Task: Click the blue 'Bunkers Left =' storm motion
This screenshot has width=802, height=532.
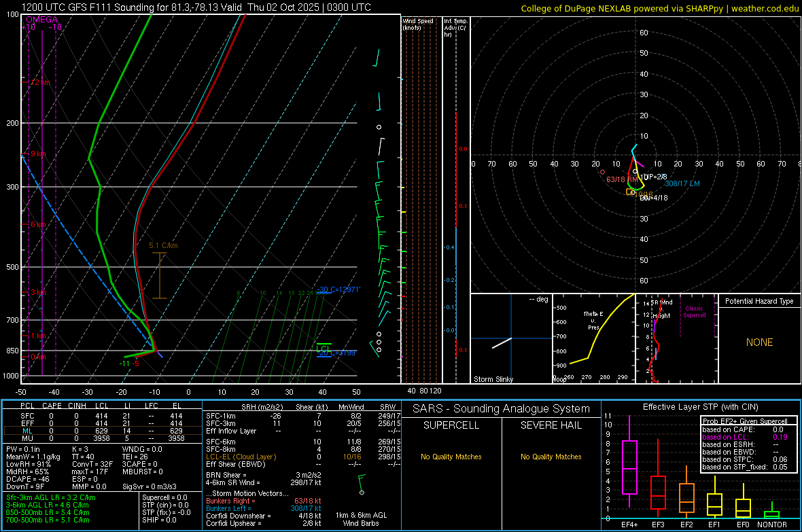Action: pyautogui.click(x=264, y=508)
